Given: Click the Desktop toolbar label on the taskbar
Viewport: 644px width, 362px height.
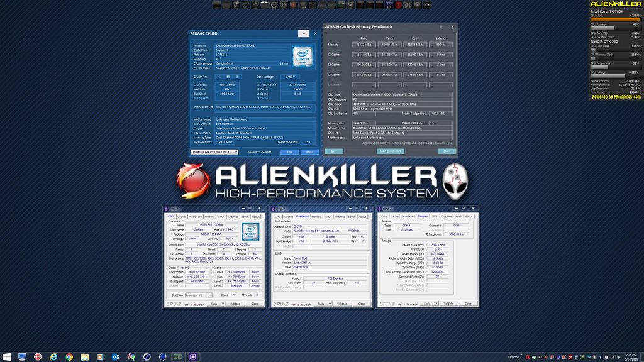Looking at the screenshot, I should 513,357.
